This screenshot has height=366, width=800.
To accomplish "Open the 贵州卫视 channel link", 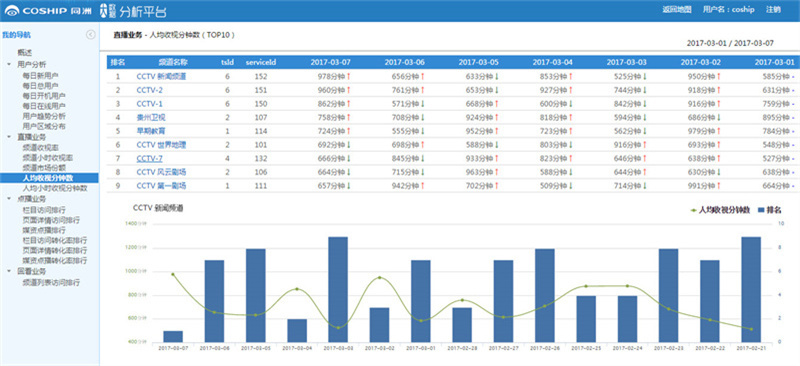I will pos(151,118).
